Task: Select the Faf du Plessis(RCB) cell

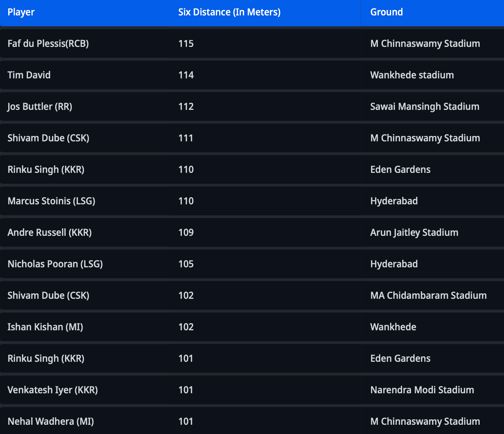Action: [48, 44]
